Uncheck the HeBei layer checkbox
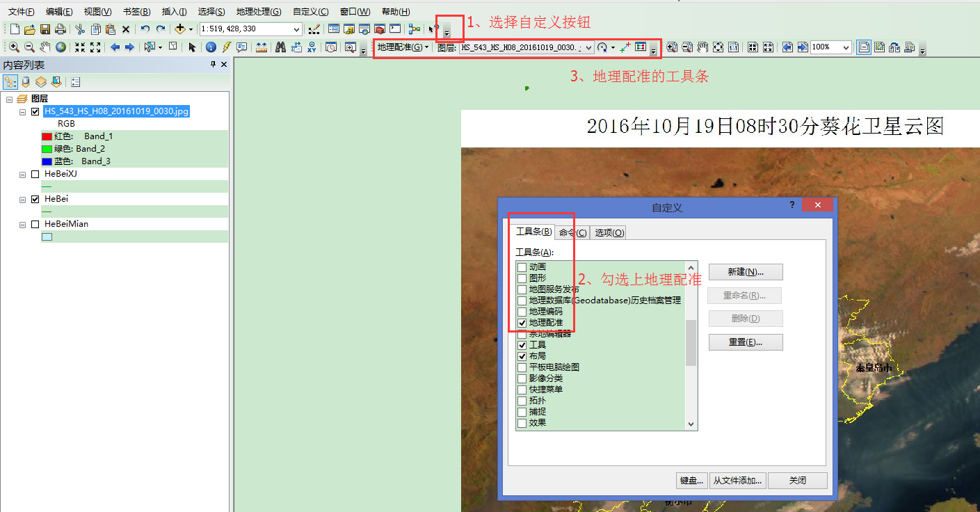This screenshot has height=512, width=980. click(x=35, y=199)
